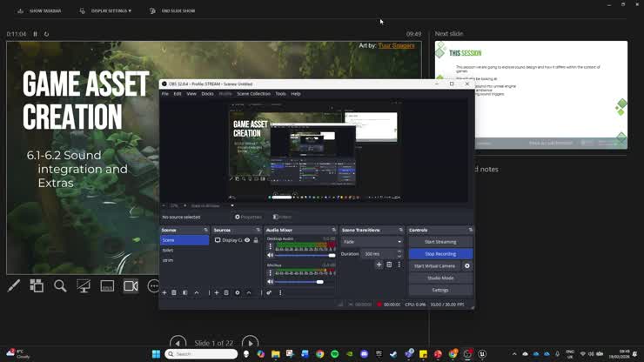Toggle the black screen presentation icon

tap(84, 285)
